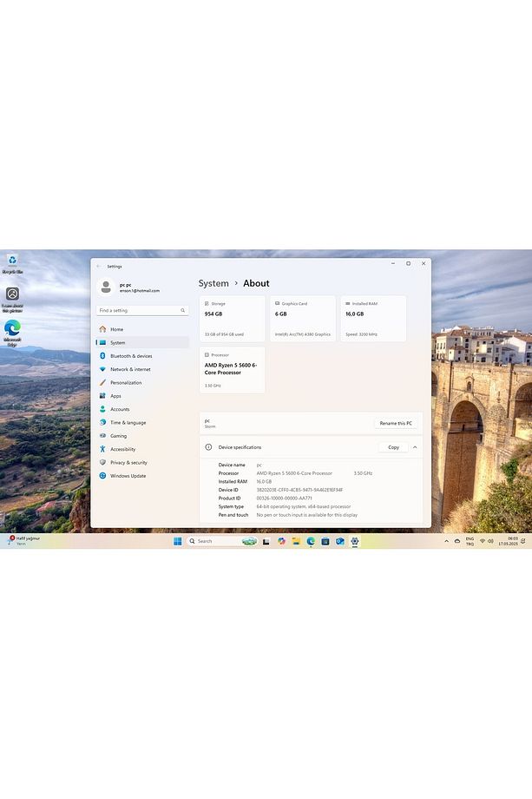
Task: Select System in the sidebar
Action: point(142,342)
